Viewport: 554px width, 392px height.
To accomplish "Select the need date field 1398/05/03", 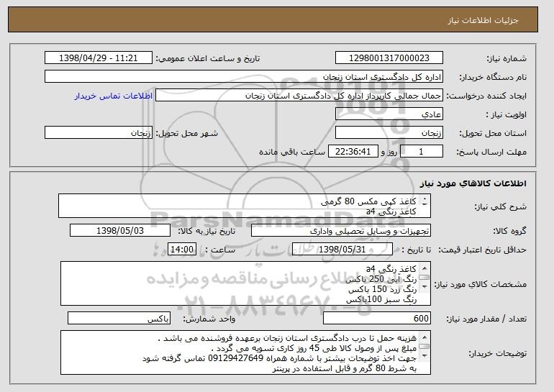I will [120, 231].
